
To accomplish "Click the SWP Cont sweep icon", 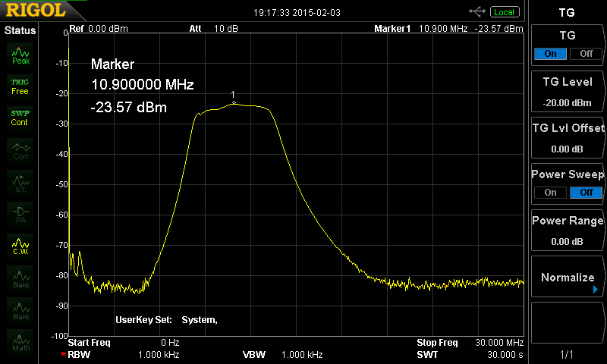I will click(x=20, y=118).
